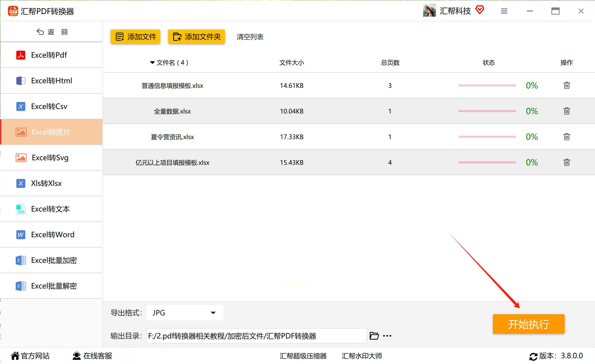Delete 普通信息填报模板.xlsx with trash icon
595x364 pixels.
pyautogui.click(x=567, y=85)
